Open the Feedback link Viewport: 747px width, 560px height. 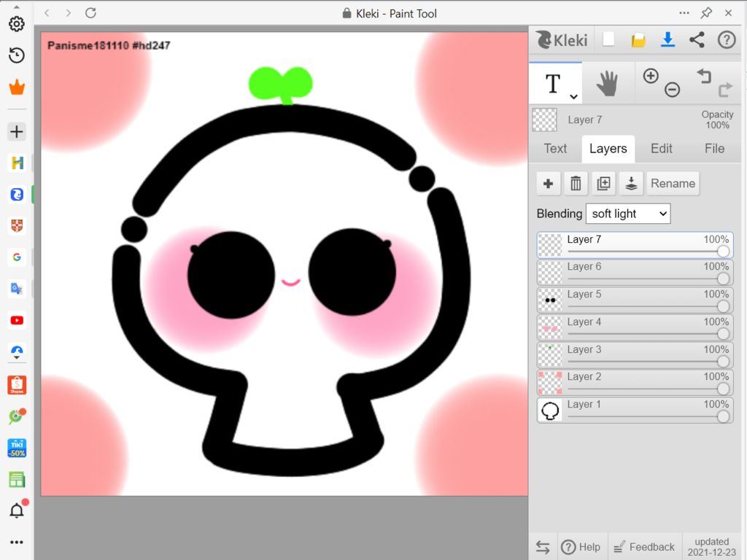(x=644, y=547)
